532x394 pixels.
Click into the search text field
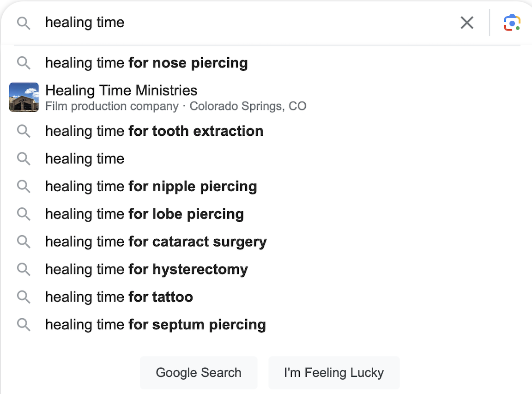pos(249,23)
